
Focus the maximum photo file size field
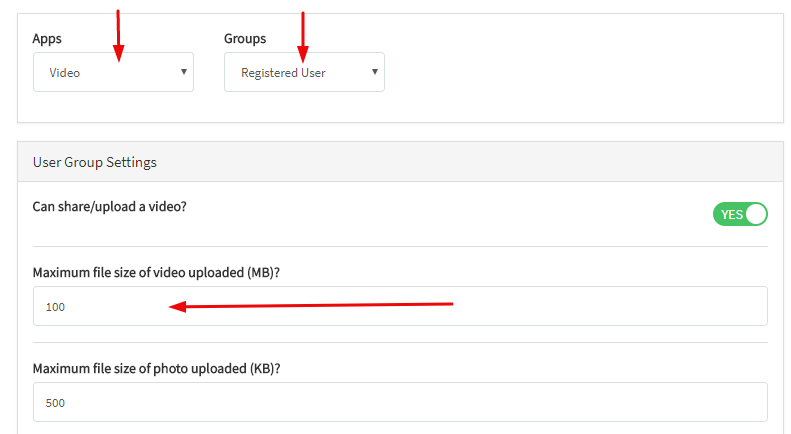[400, 402]
